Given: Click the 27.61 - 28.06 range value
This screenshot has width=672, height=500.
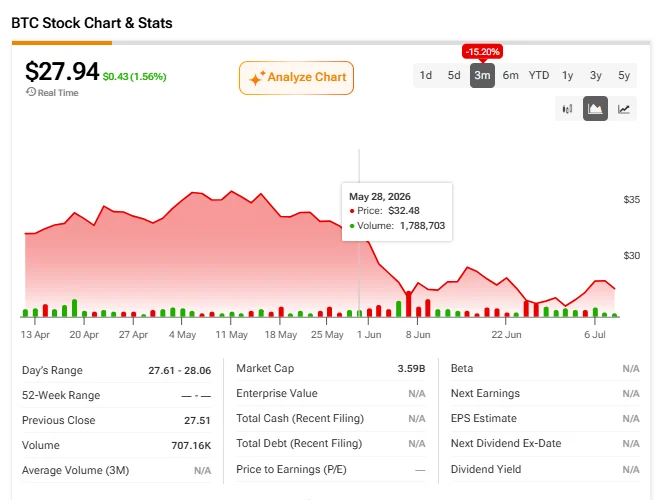Looking at the screenshot, I should [x=180, y=371].
